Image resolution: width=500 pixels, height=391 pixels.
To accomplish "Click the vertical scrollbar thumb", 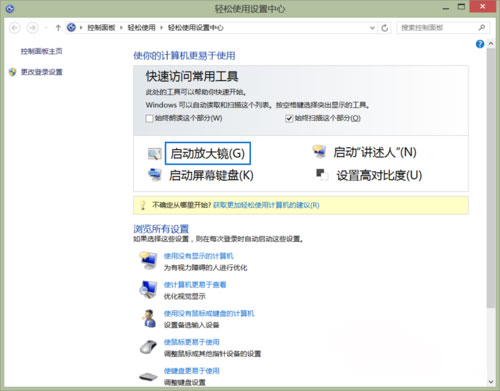I will pos(491,178).
